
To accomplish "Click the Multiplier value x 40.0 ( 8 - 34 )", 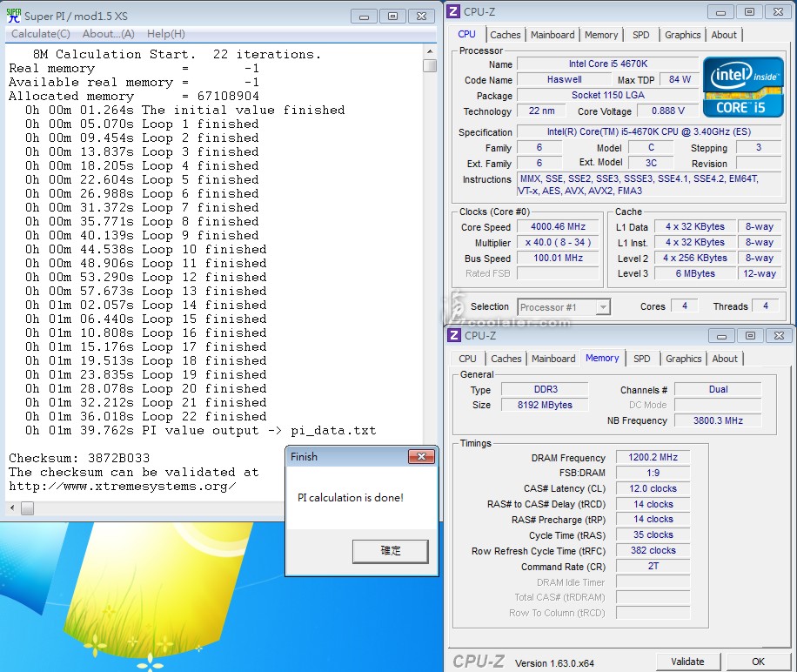I will 558,242.
